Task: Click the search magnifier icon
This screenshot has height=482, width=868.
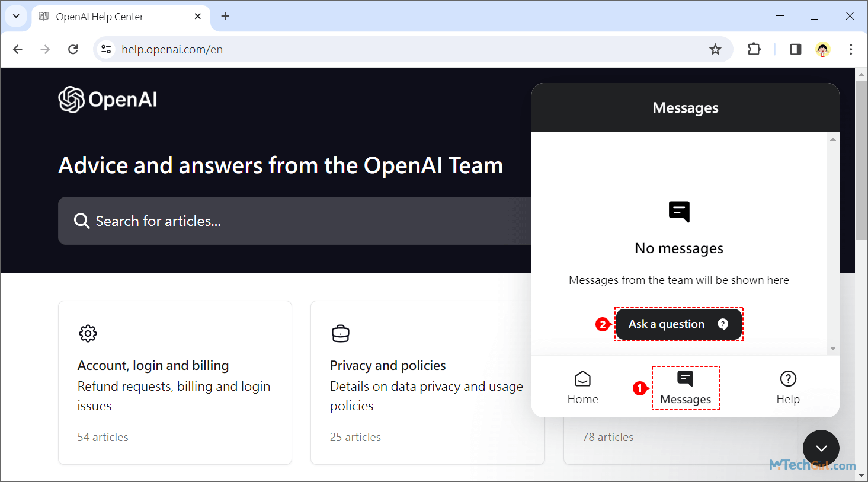Action: (82, 221)
